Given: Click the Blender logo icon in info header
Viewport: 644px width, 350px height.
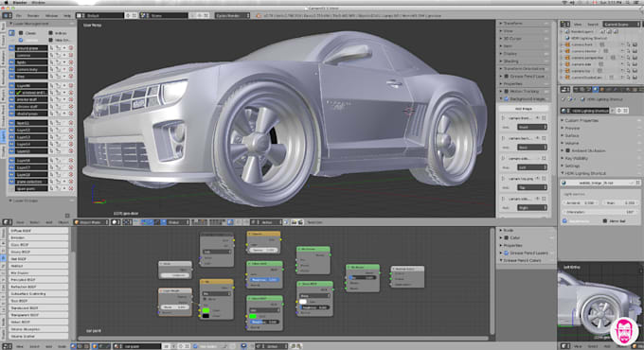Looking at the screenshot, I should point(259,15).
